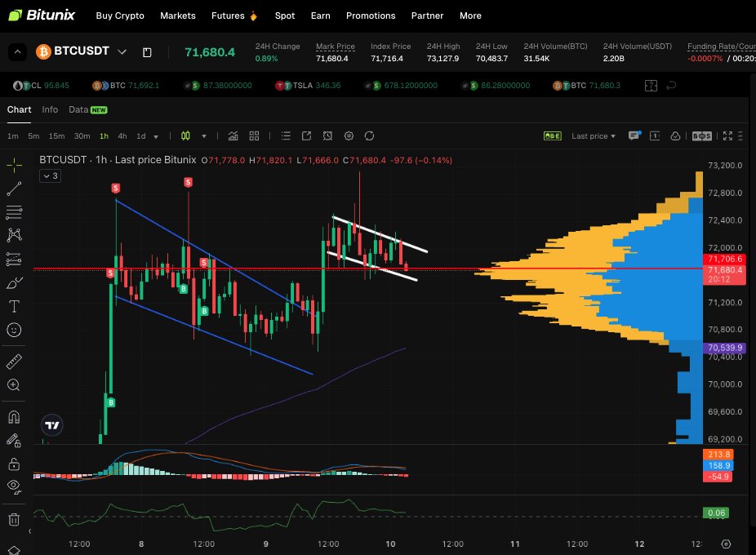This screenshot has height=555, width=756.
Task: Select the Text annotation tool
Action: coord(14,306)
